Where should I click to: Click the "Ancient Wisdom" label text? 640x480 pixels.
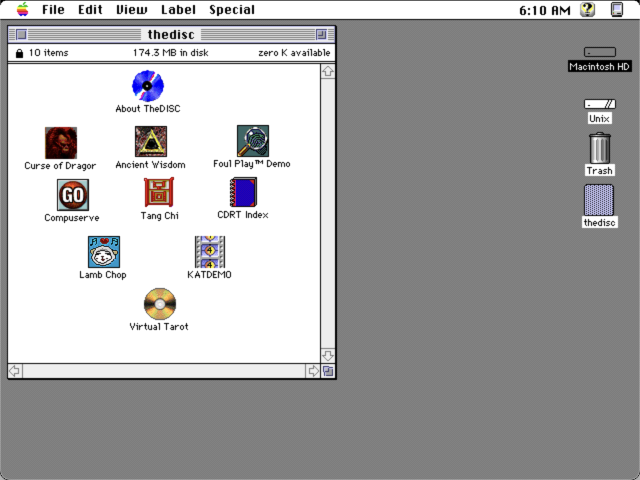click(150, 164)
